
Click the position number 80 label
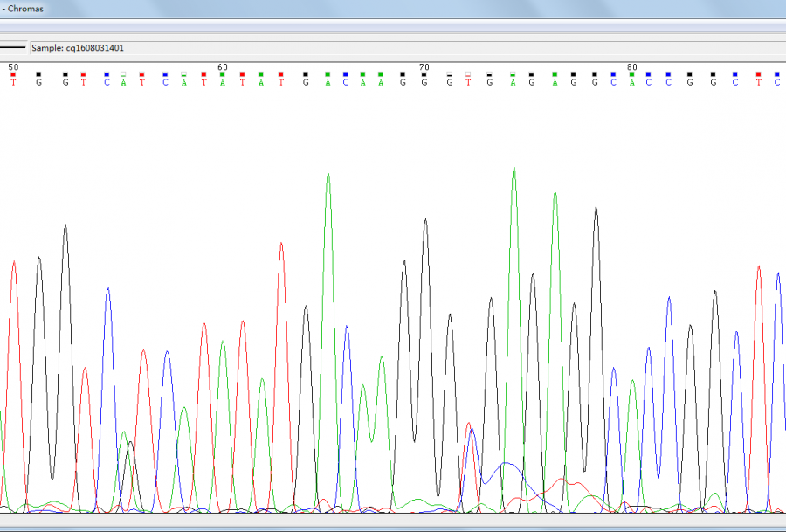click(x=632, y=67)
